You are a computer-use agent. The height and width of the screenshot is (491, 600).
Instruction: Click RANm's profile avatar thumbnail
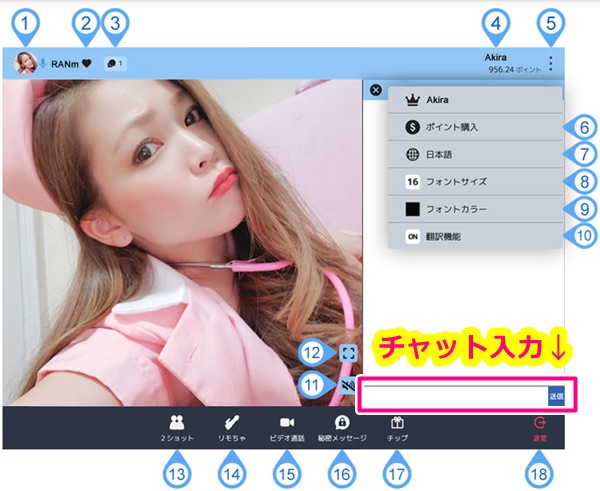point(25,64)
